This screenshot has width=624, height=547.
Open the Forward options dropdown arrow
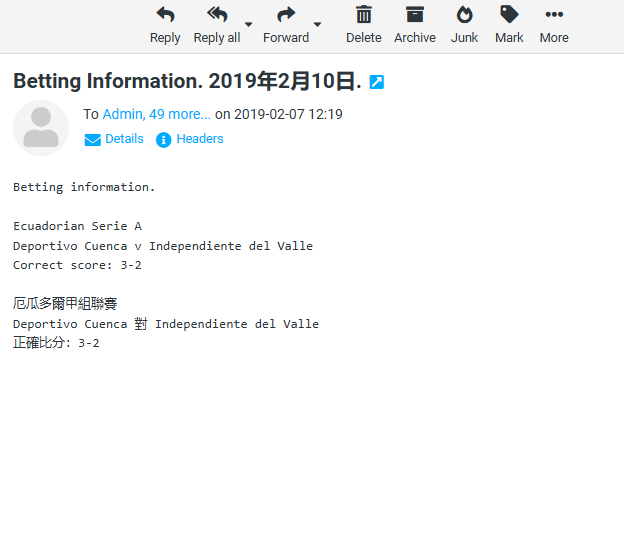pos(318,24)
